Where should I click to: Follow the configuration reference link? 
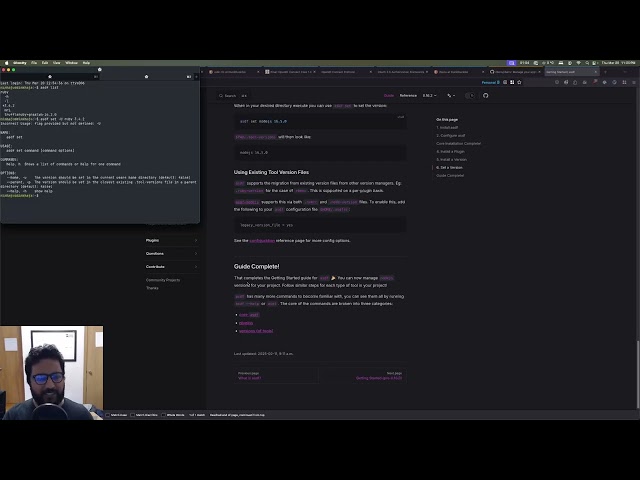click(262, 241)
